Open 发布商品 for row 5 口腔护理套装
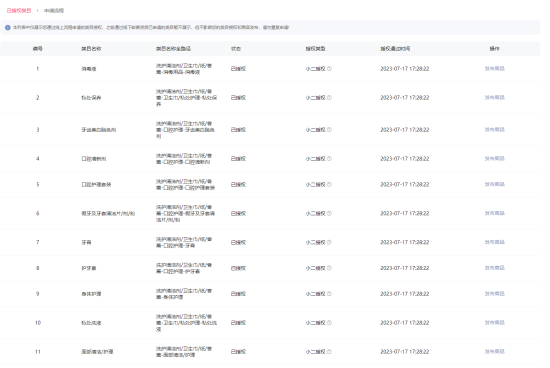 point(495,185)
